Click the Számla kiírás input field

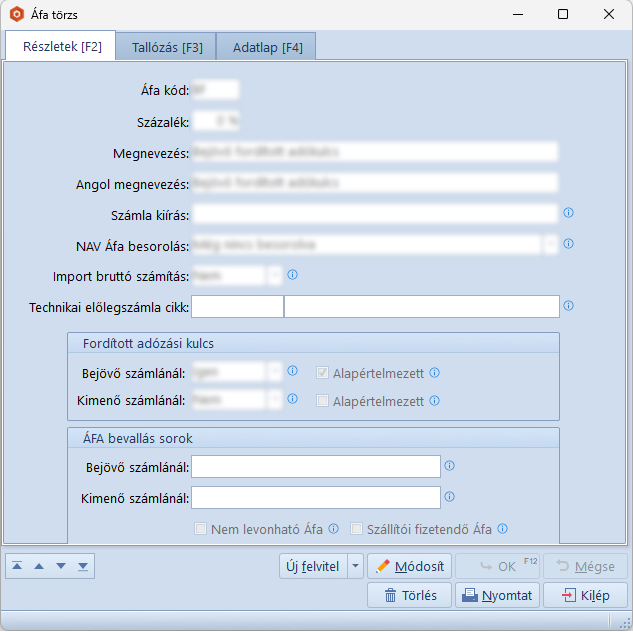(375, 213)
